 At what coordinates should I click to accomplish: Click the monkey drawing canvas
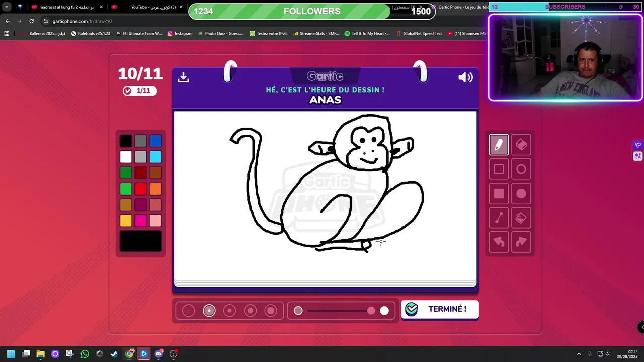click(x=325, y=196)
